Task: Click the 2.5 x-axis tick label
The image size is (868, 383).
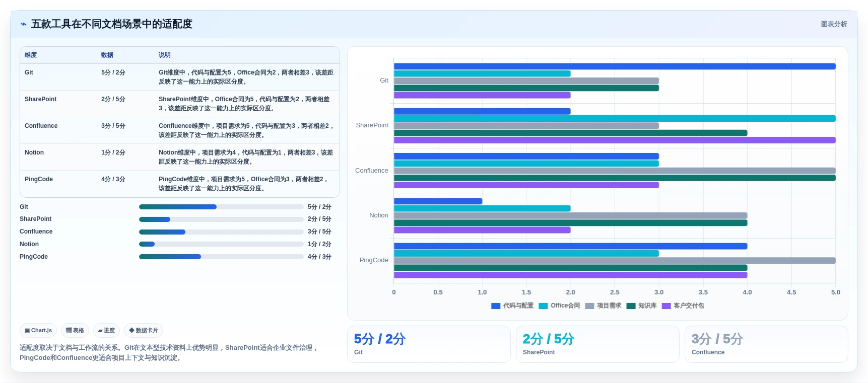Action: [x=615, y=292]
